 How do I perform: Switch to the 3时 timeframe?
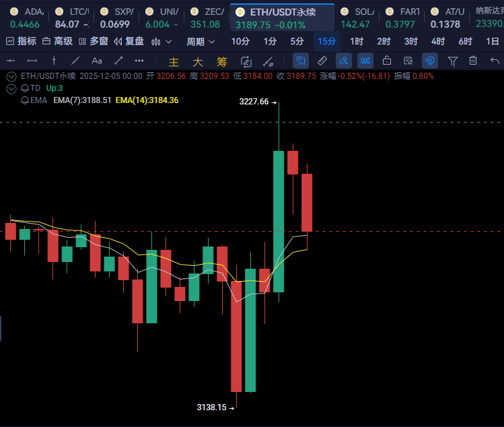pyautogui.click(x=410, y=41)
